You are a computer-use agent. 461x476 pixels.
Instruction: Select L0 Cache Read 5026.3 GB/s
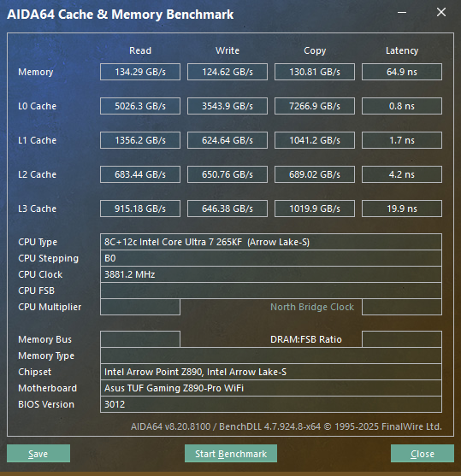coord(140,106)
